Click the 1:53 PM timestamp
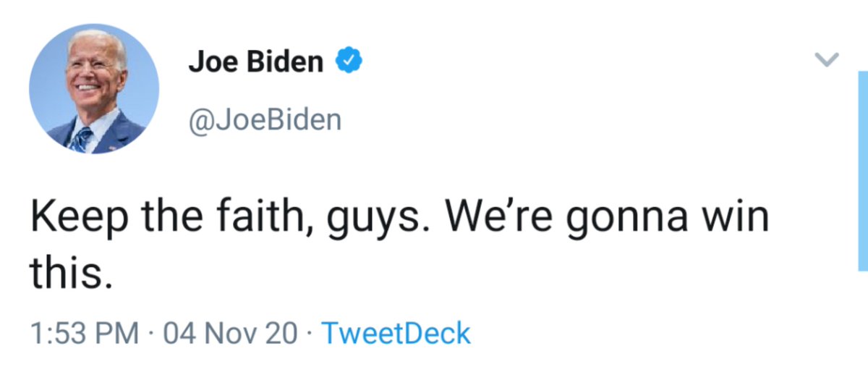This screenshot has width=868, height=380. tap(85, 334)
